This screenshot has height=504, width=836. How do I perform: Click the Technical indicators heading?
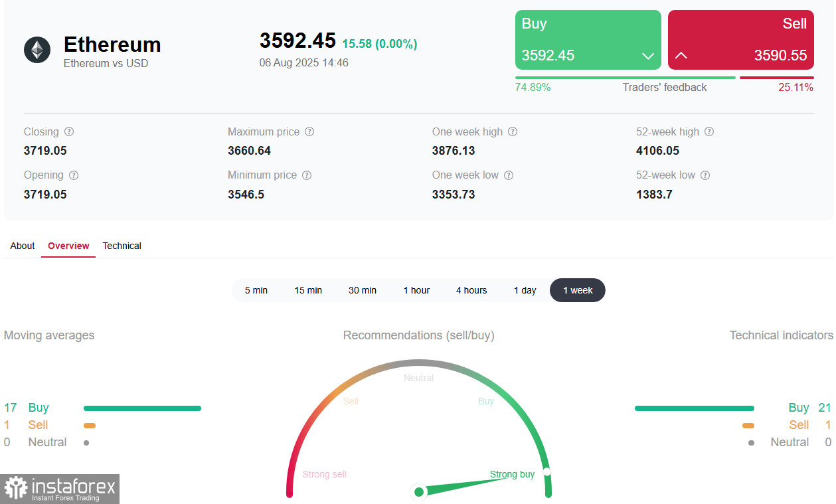(782, 335)
